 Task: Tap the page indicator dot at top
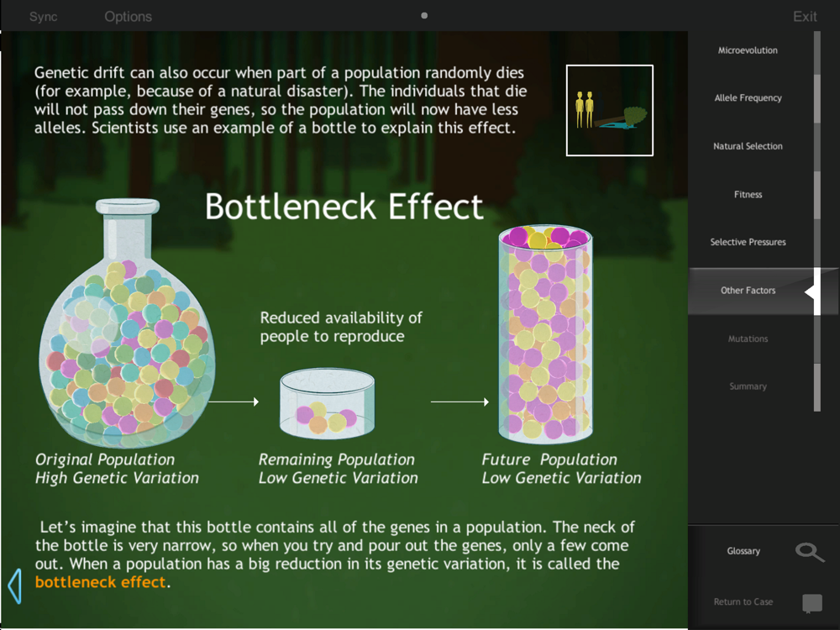(424, 15)
